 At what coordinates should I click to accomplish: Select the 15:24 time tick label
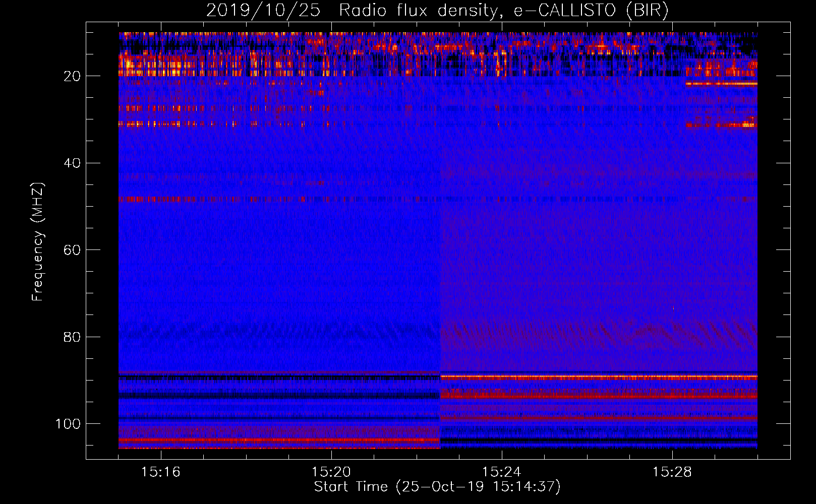point(502,472)
